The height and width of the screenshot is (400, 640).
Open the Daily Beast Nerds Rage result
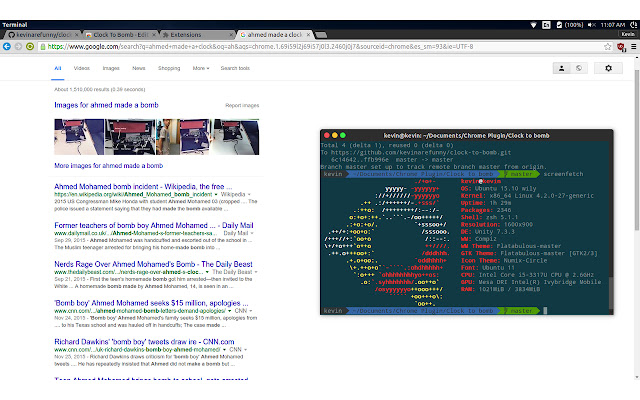(153, 264)
